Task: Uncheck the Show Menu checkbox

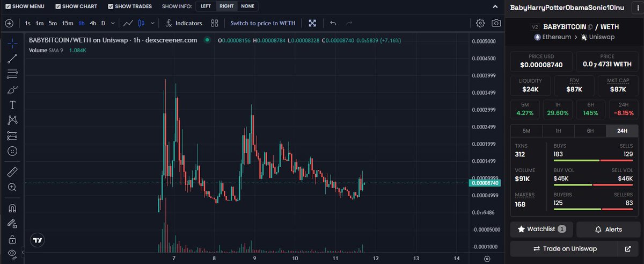Action: click(8, 6)
